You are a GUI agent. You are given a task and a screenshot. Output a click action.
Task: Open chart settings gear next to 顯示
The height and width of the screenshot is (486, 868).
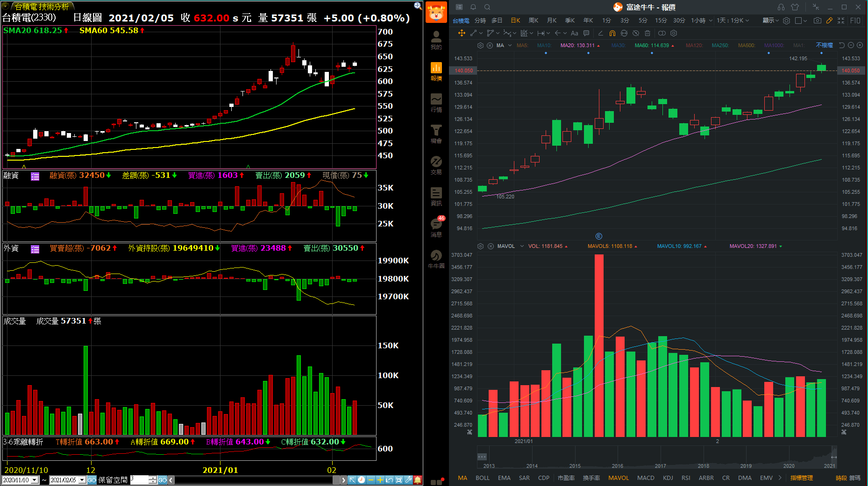786,21
